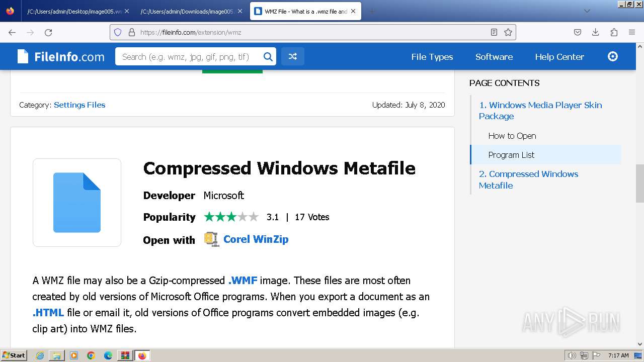Open the Firefox application menu

632,32
